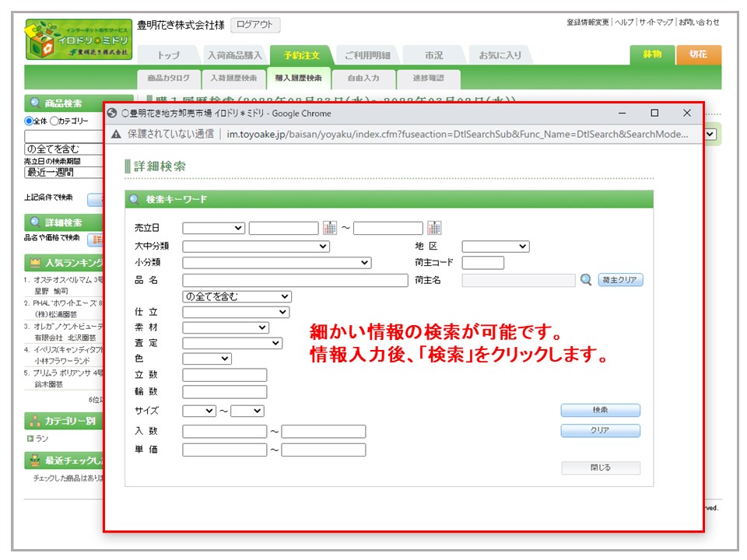The width and height of the screenshot is (747, 560).
Task: Open the 仕立 dropdown
Action: [235, 312]
